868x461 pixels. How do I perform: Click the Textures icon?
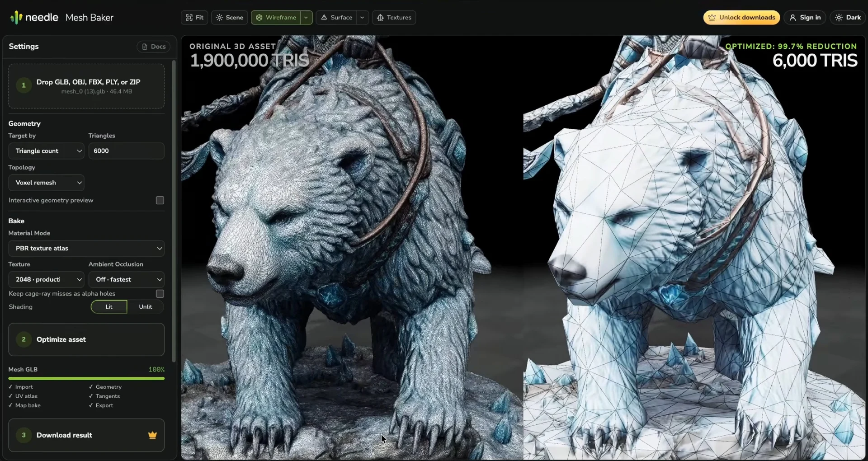[380, 18]
